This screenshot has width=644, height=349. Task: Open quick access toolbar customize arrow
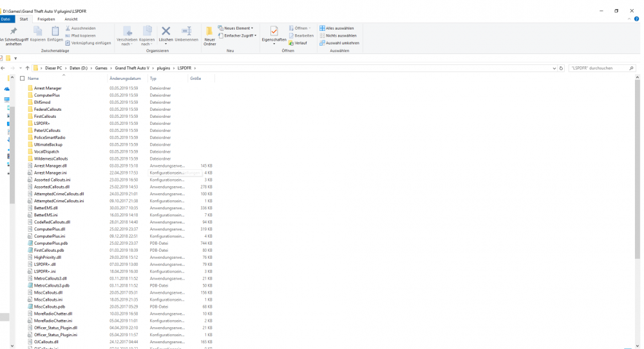(15, 59)
